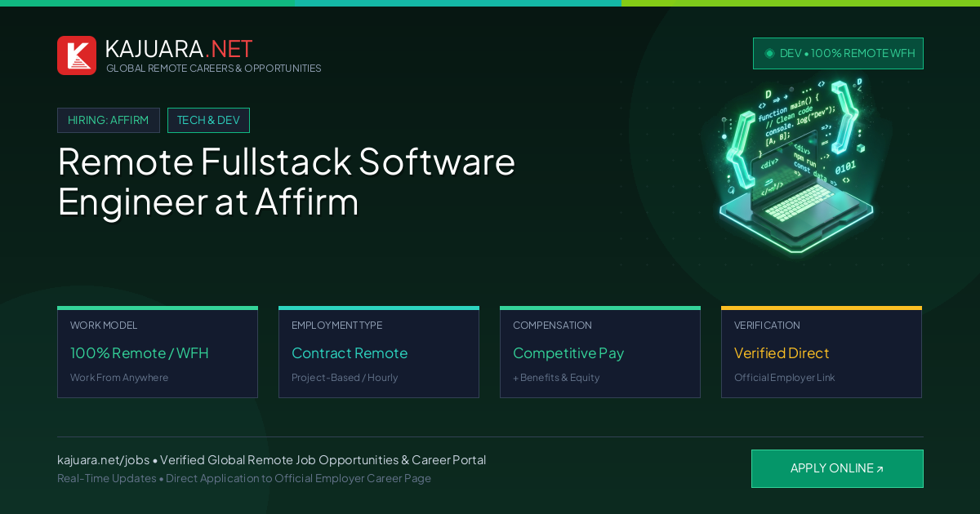Open the Employment Type card
The height and width of the screenshot is (514, 980).
379,352
